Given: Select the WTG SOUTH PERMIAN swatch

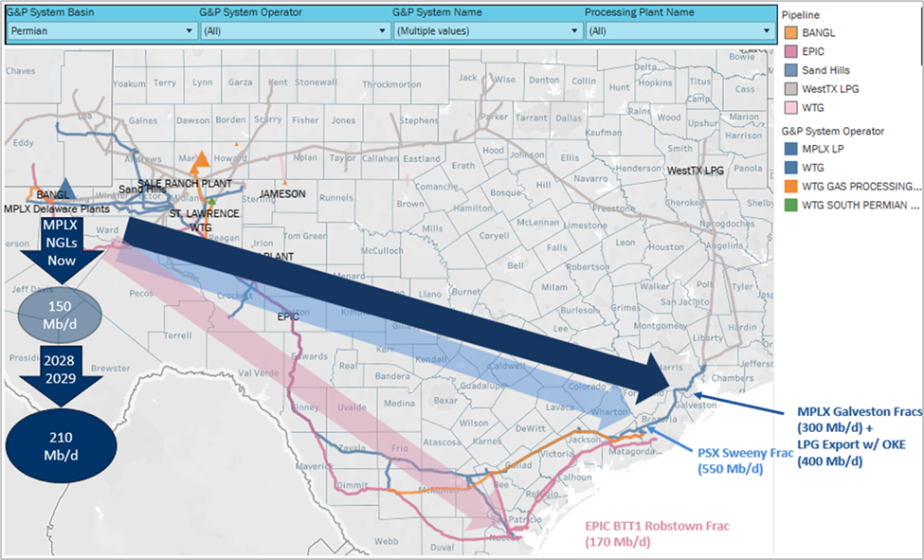Looking at the screenshot, I should click(790, 205).
